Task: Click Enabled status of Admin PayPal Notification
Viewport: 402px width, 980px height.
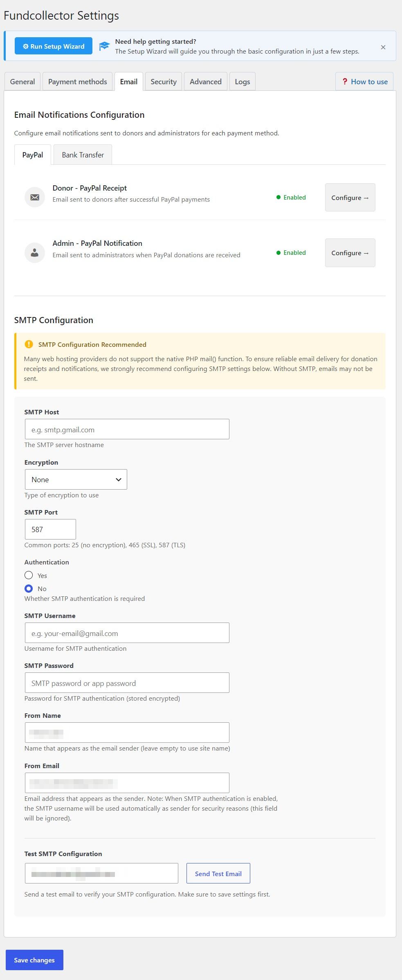Action: click(291, 253)
